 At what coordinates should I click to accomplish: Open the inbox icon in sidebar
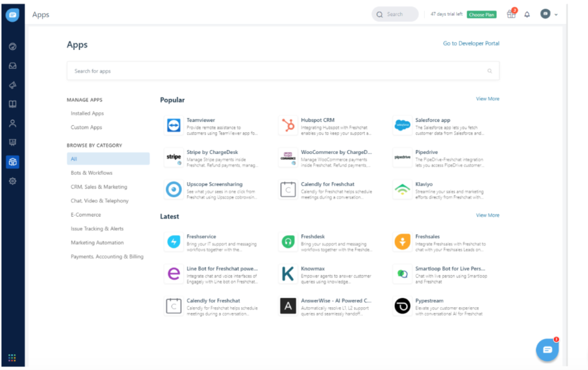13,65
